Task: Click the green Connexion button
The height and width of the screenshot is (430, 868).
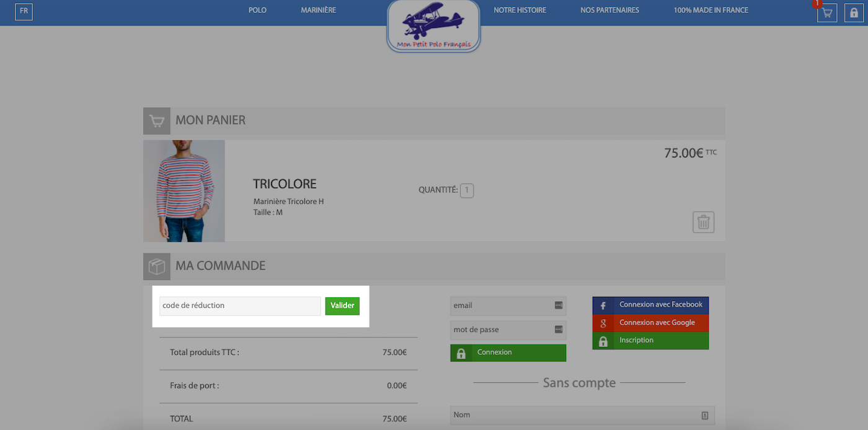Action: 508,353
